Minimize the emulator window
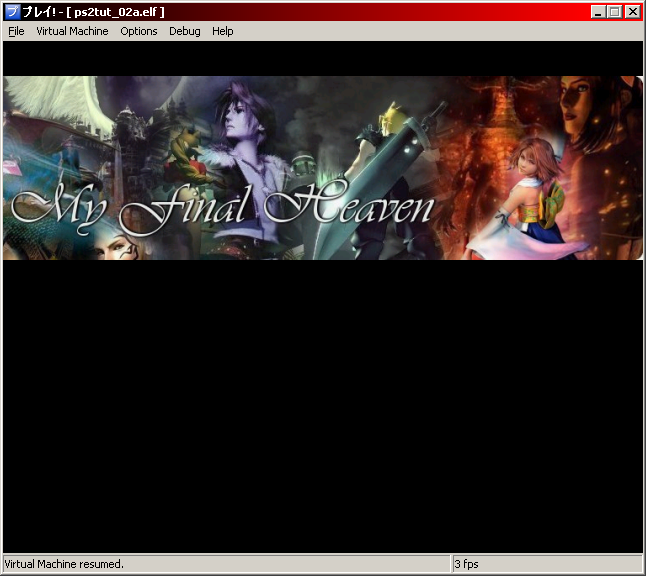This screenshot has width=646, height=576. 598,12
